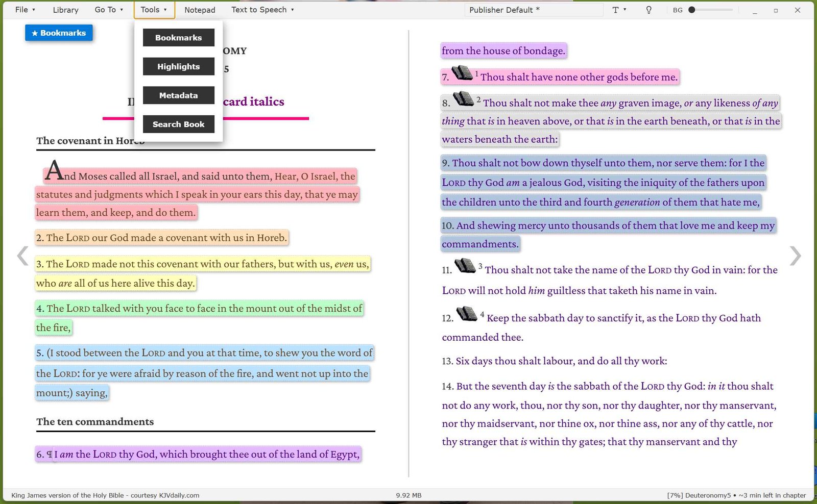Image resolution: width=817 pixels, height=504 pixels.
Task: Click footnote marker 1 in verse 7
Action: [x=476, y=73]
